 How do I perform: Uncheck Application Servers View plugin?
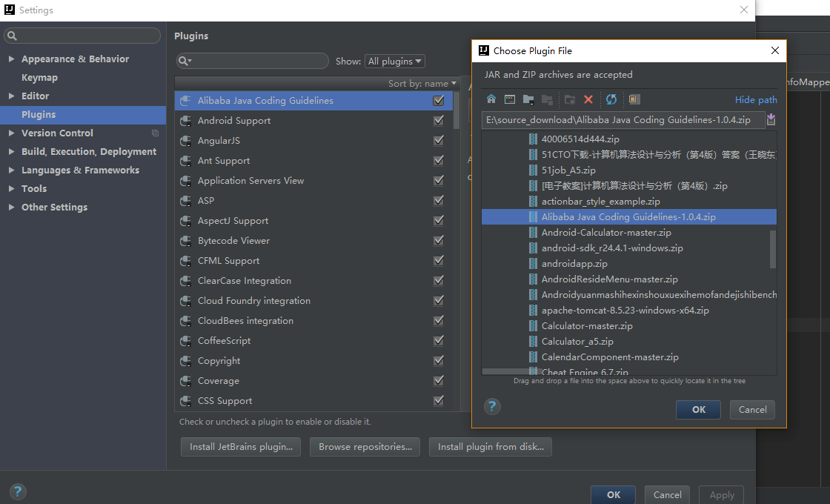click(x=438, y=181)
